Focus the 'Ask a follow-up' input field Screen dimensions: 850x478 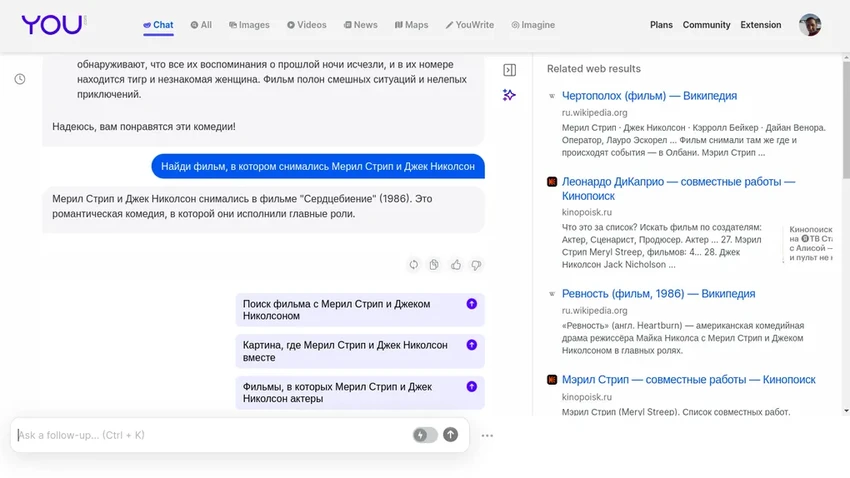(x=210, y=435)
